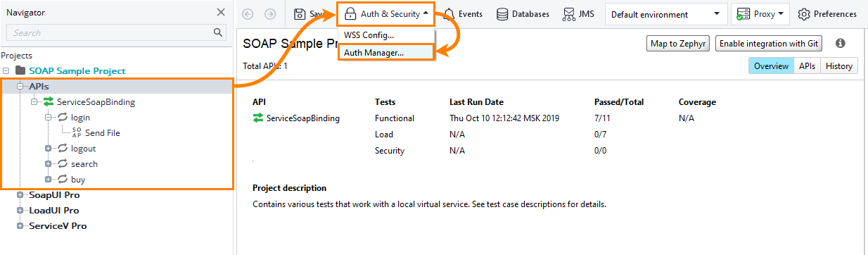Open the Events bell icon
868x255 pixels.
[449, 14]
